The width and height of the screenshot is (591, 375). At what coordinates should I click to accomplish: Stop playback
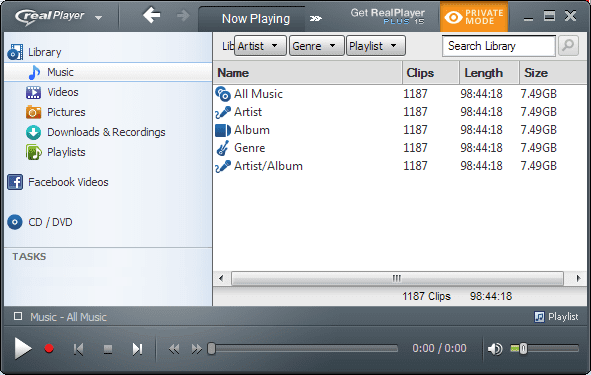pos(108,349)
